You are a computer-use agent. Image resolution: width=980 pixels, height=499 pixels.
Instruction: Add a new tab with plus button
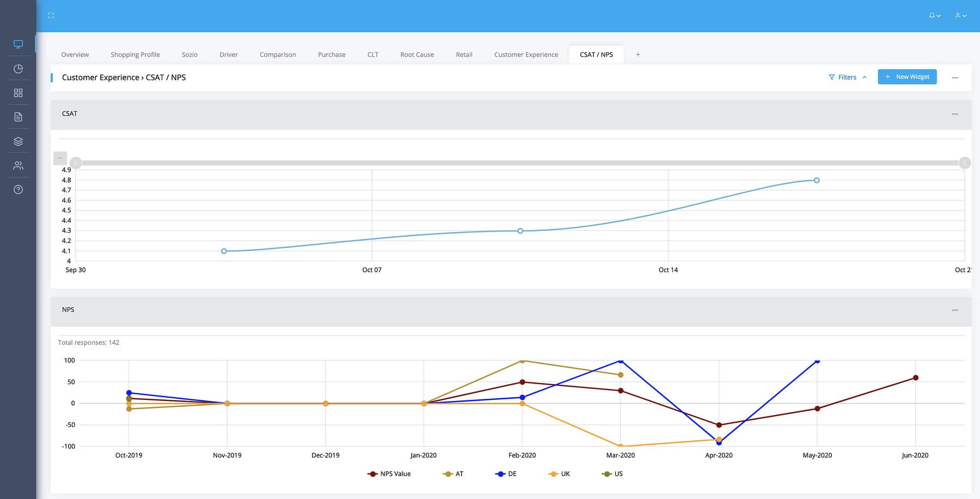638,54
